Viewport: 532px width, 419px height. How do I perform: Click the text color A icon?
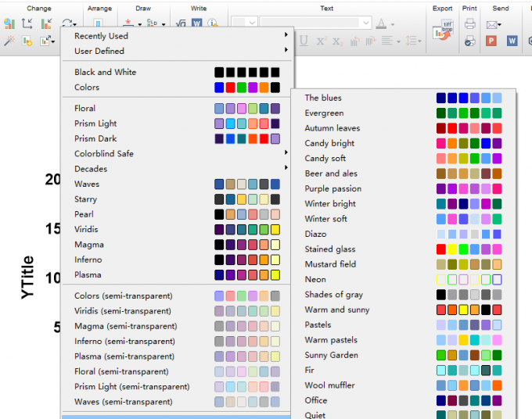381,23
